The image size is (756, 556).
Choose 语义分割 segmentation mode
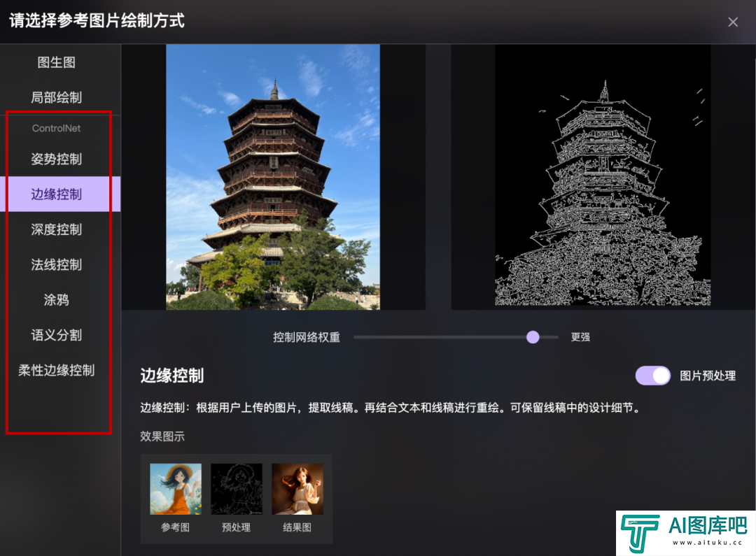coord(56,335)
